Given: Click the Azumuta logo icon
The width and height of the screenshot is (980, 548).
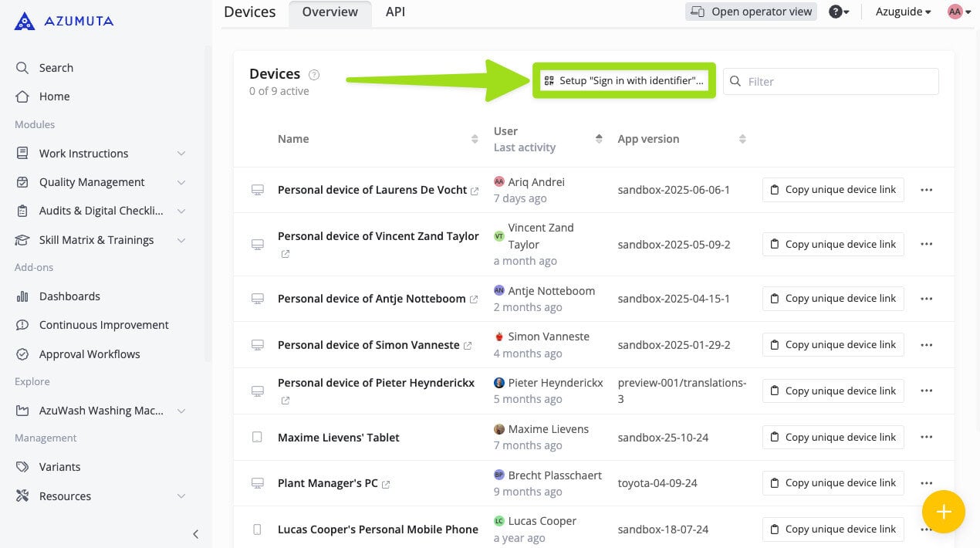Looking at the screenshot, I should (x=25, y=21).
